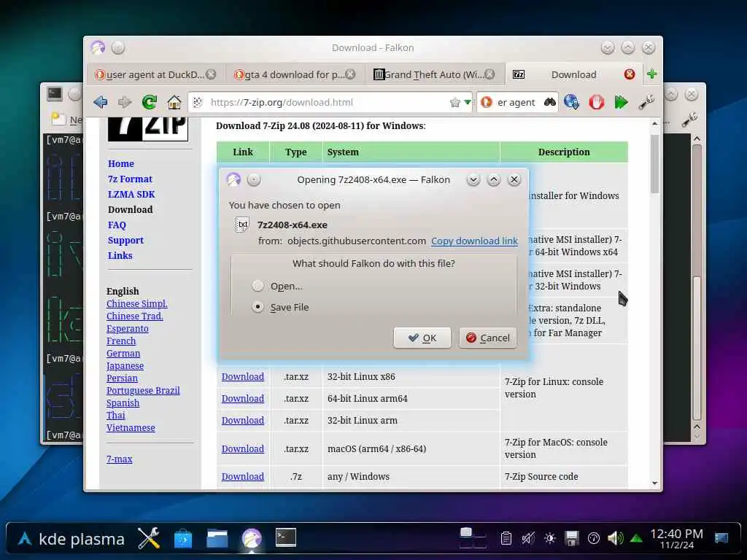Image resolution: width=747 pixels, height=560 pixels.
Task: Open the terminal icon in taskbar
Action: [x=286, y=537]
